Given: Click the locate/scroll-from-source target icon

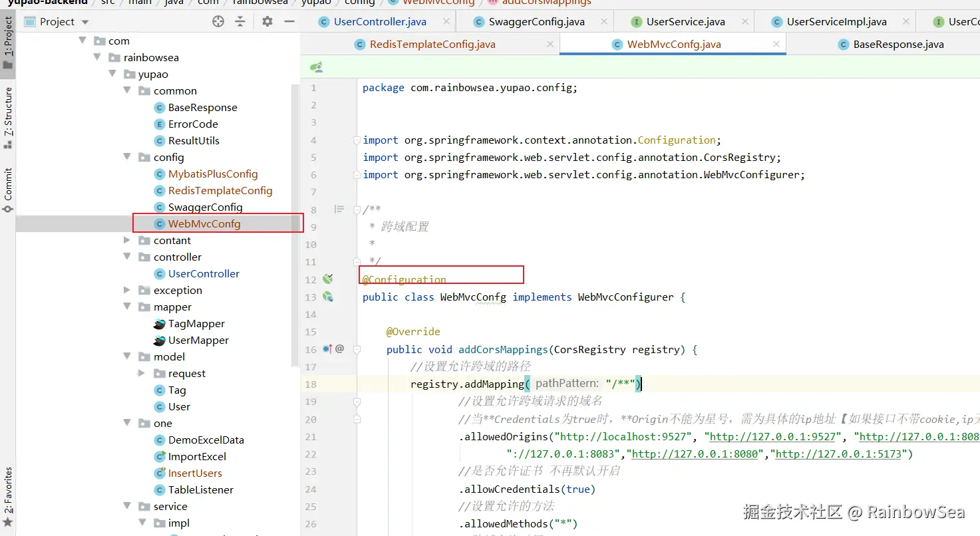Looking at the screenshot, I should (218, 21).
